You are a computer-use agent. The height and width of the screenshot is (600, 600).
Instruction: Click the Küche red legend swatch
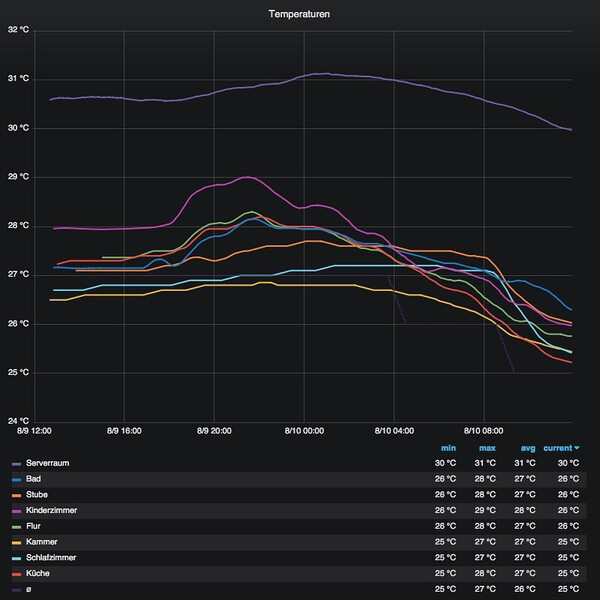(16, 574)
